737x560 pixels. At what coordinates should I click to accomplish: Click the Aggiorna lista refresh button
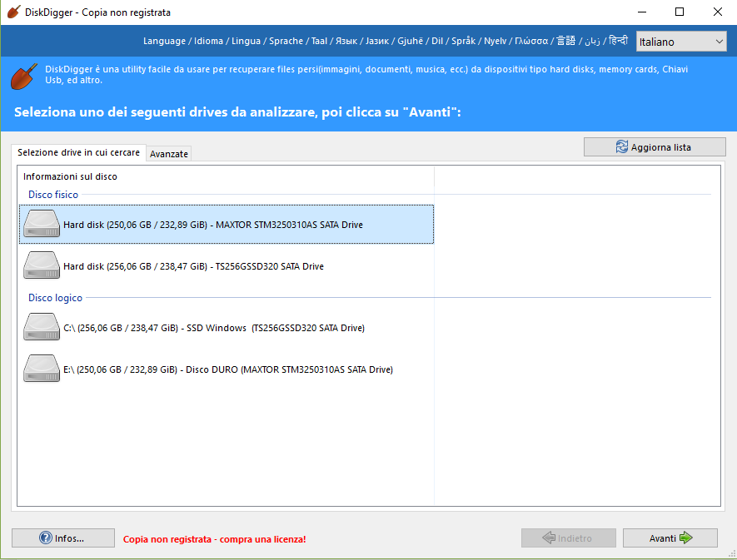click(x=655, y=147)
